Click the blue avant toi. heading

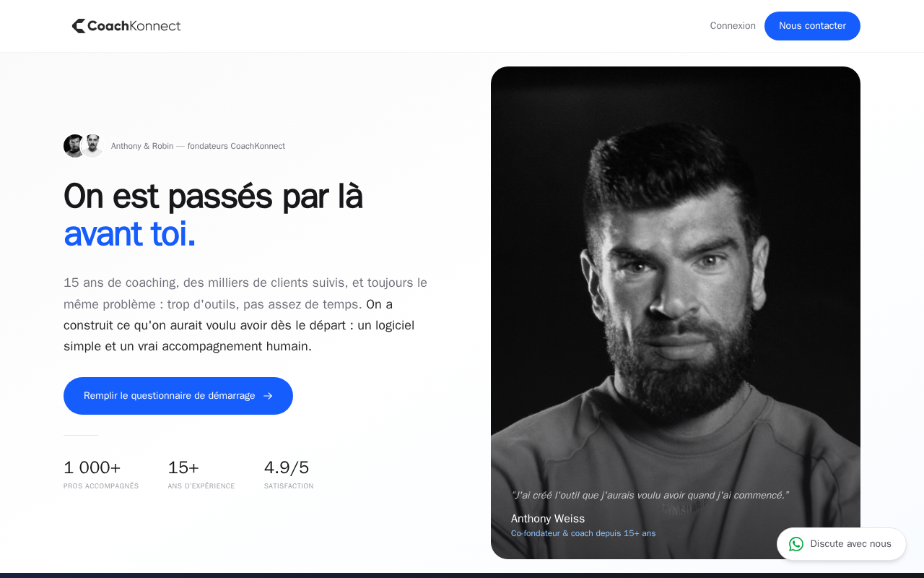[x=130, y=233]
